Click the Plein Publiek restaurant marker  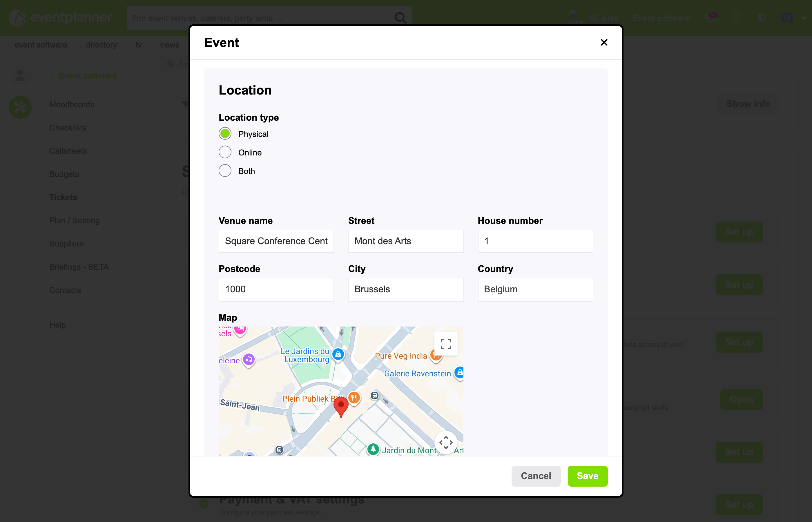354,398
